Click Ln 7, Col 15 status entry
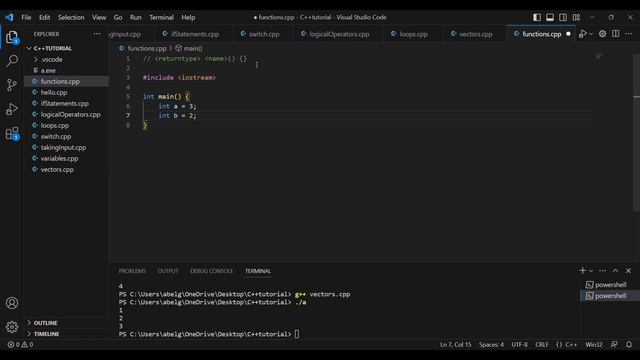Screen dimensions: 640x360 click(456, 344)
